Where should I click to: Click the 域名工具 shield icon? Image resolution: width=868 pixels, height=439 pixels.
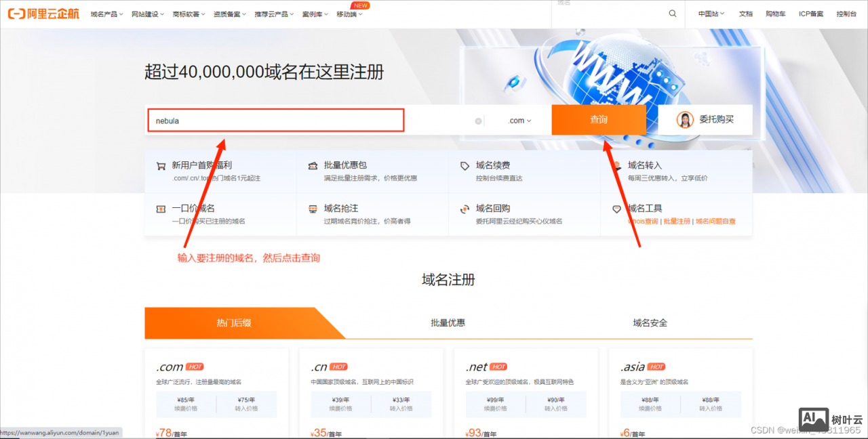pyautogui.click(x=616, y=209)
